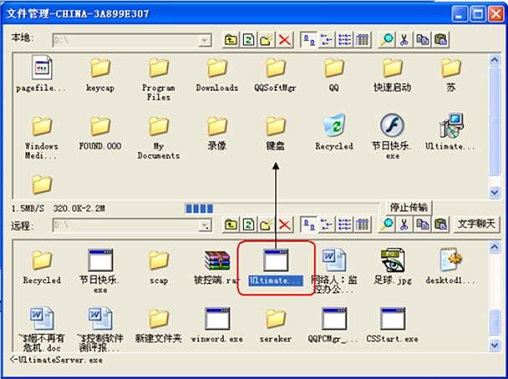508x379 pixels.
Task: Select the sereker folder
Action: pyautogui.click(x=275, y=325)
